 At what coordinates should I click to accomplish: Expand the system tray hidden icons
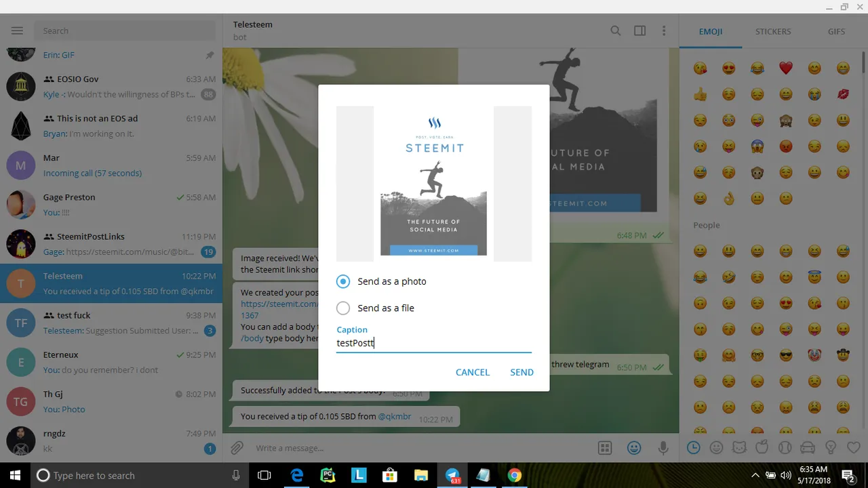755,475
